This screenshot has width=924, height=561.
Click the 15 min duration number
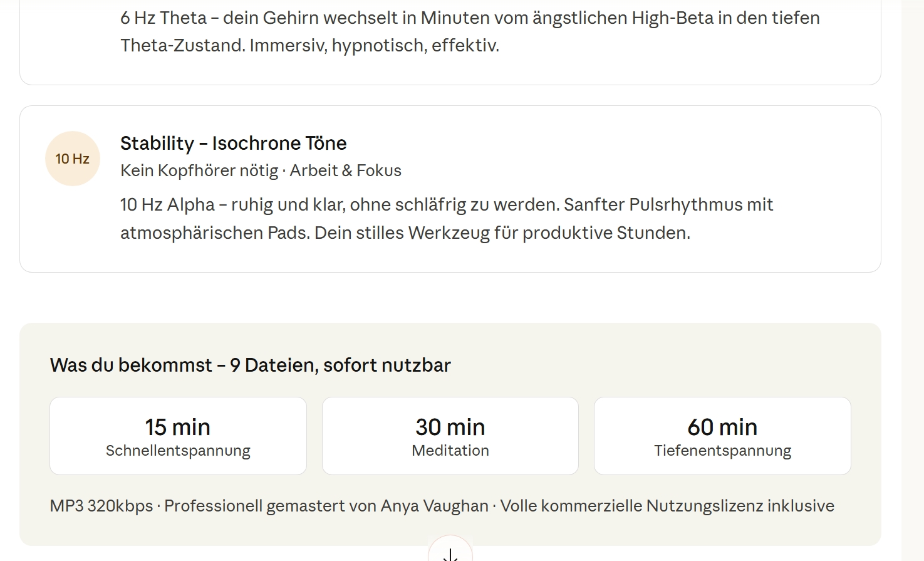(178, 427)
